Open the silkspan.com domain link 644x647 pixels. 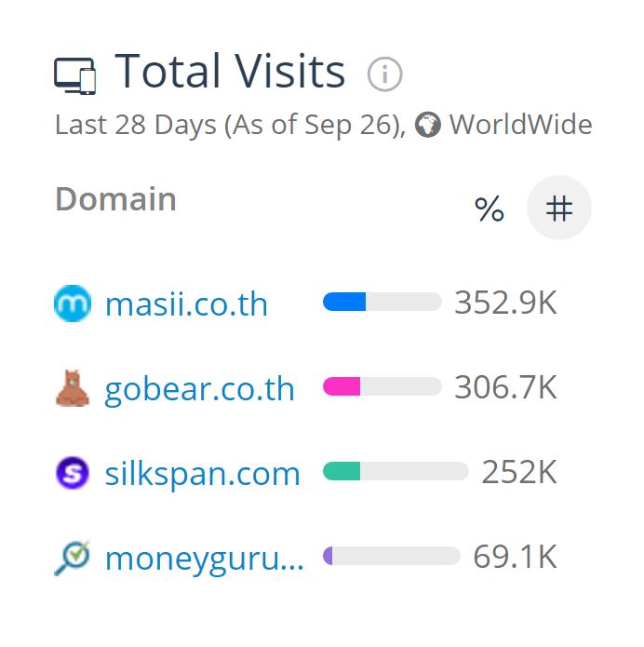point(202,474)
